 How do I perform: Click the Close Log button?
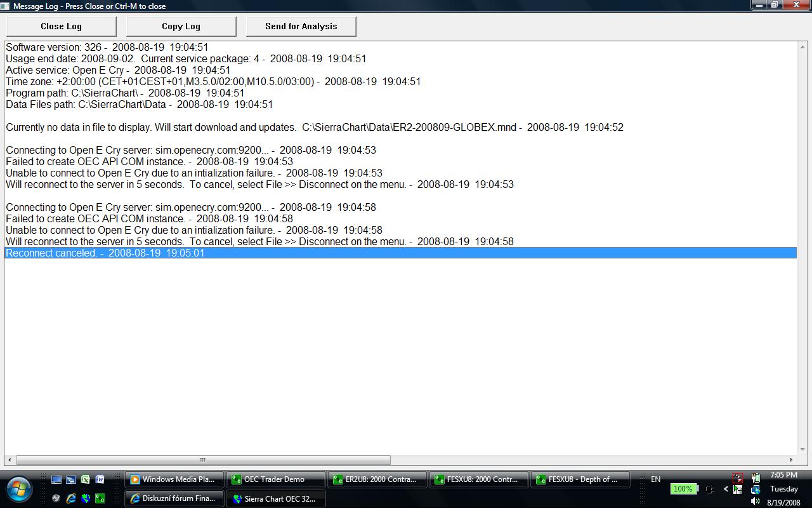tap(61, 26)
